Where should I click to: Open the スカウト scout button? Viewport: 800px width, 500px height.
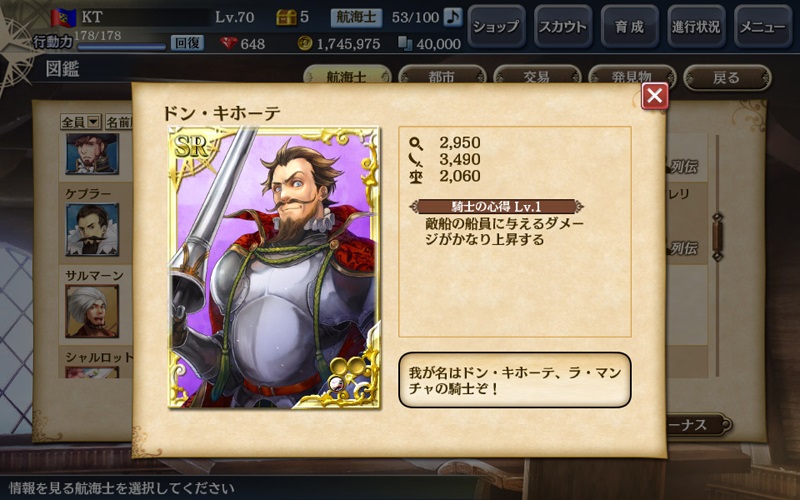coord(563,26)
